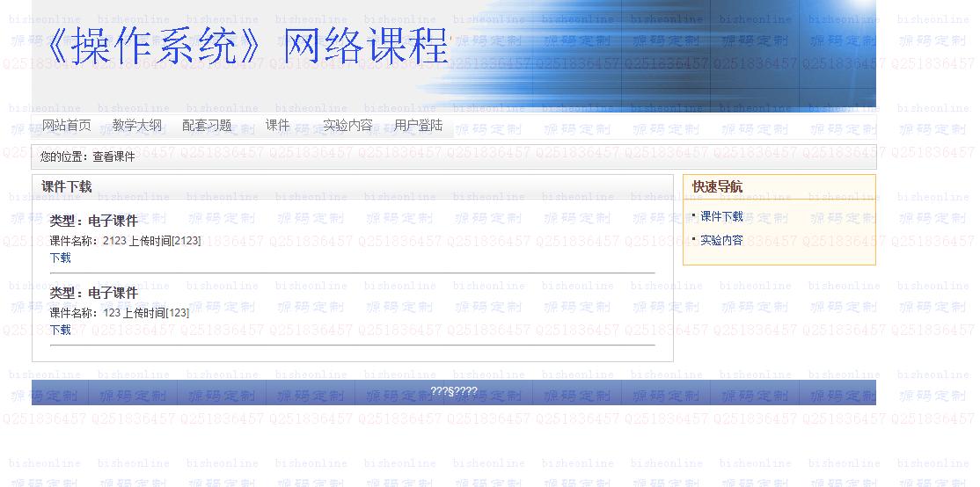Open the 配套习题 menu item
Screen dimensions: 980x487
207,126
